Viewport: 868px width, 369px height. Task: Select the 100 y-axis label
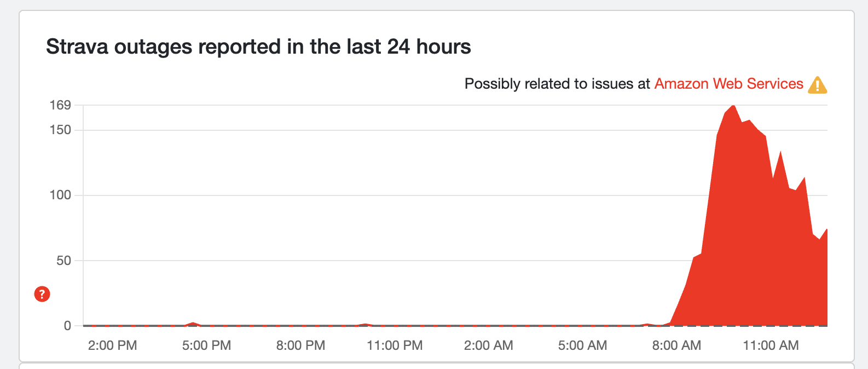pyautogui.click(x=60, y=195)
